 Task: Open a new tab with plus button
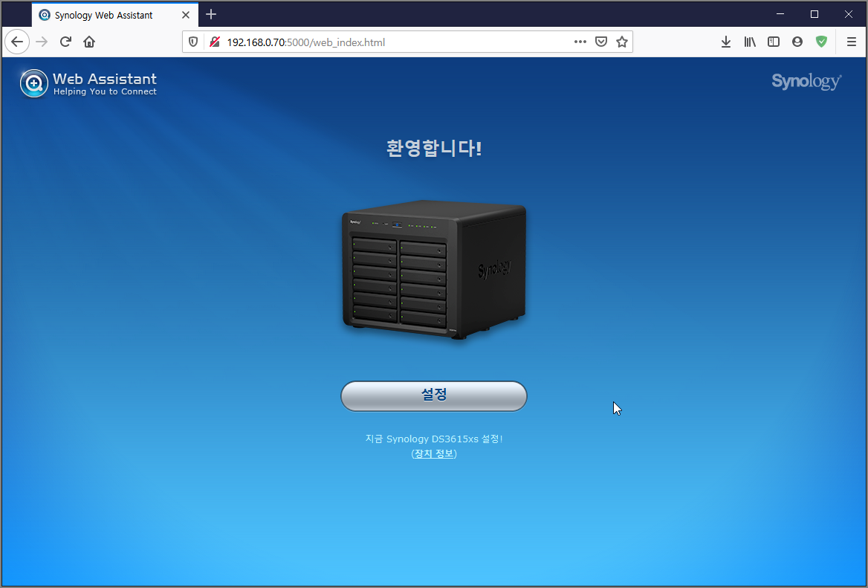(x=211, y=15)
